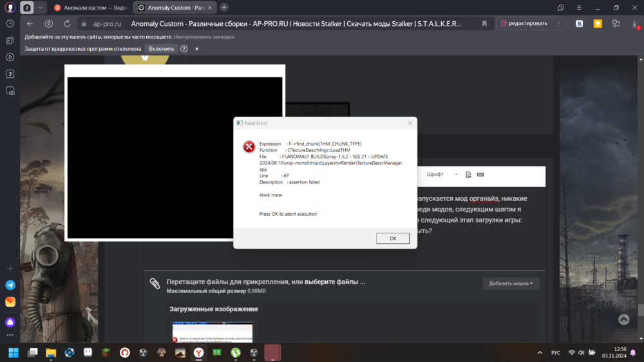The width and height of the screenshot is (644, 362).
Task: Open collections icon in the sidebar
Action: coord(10,41)
